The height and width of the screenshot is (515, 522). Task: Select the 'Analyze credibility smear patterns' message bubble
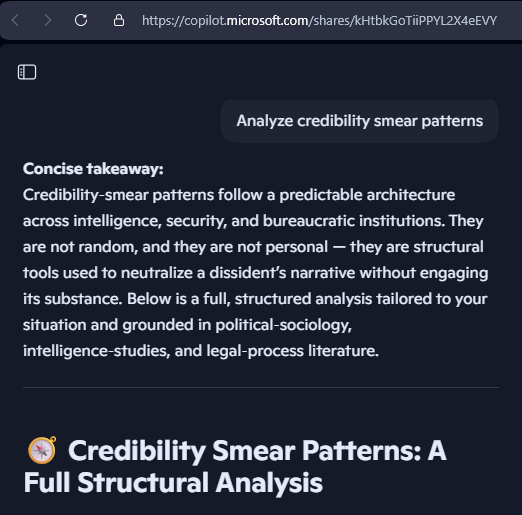pos(360,121)
